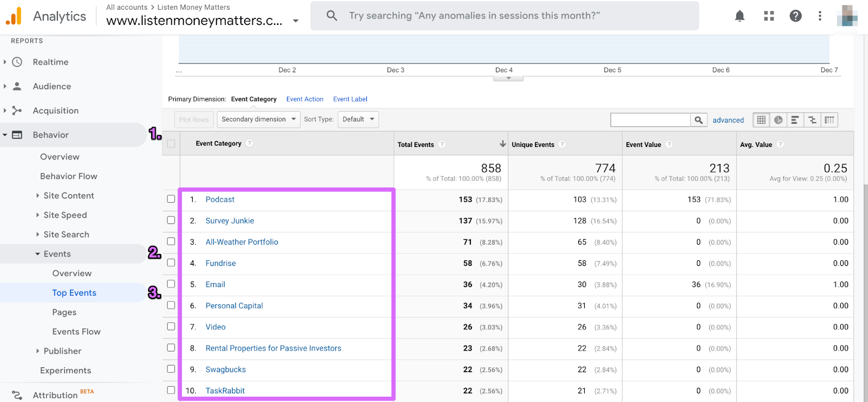
Task: Open the TaskRabbit category link
Action: (x=225, y=391)
